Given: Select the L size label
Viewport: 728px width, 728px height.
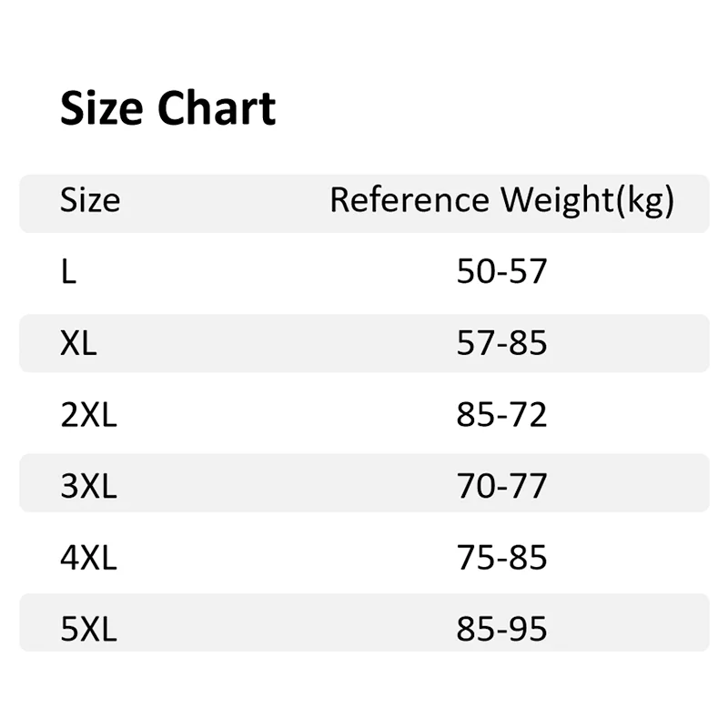Looking at the screenshot, I should click(68, 272).
